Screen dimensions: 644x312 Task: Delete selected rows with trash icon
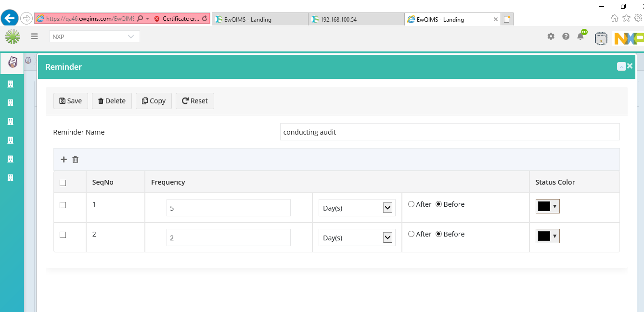click(x=76, y=160)
